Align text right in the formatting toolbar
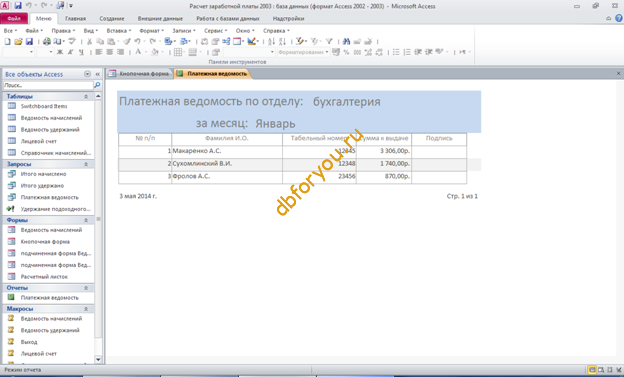 pyautogui.click(x=121, y=52)
